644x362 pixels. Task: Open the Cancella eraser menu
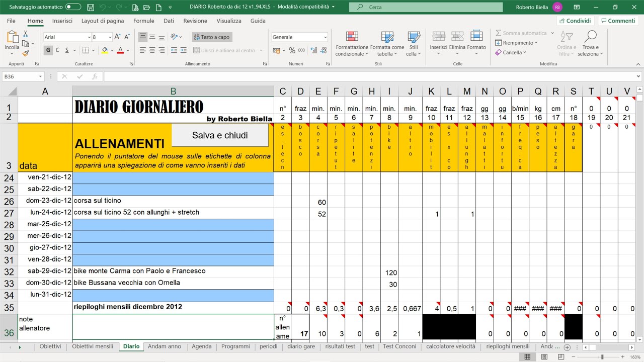point(511,52)
